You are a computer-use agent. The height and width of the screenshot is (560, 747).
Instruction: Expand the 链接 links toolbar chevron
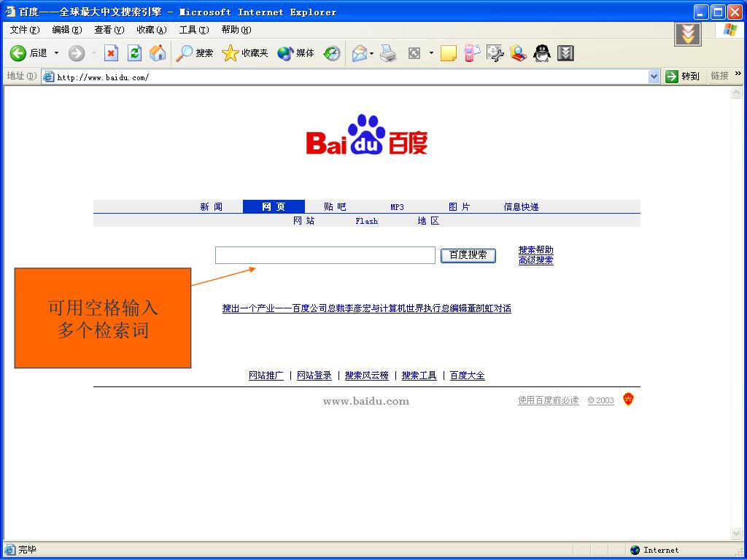point(738,74)
